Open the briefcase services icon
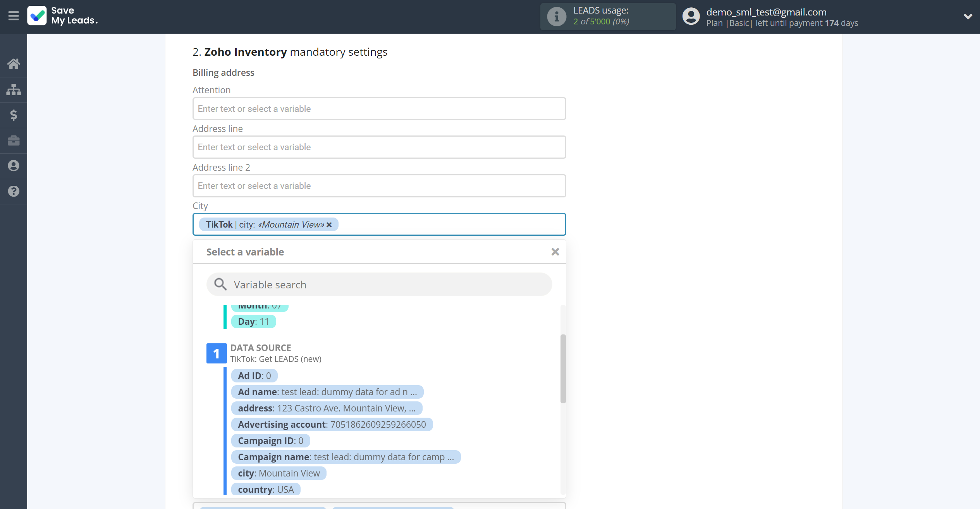 (14, 141)
